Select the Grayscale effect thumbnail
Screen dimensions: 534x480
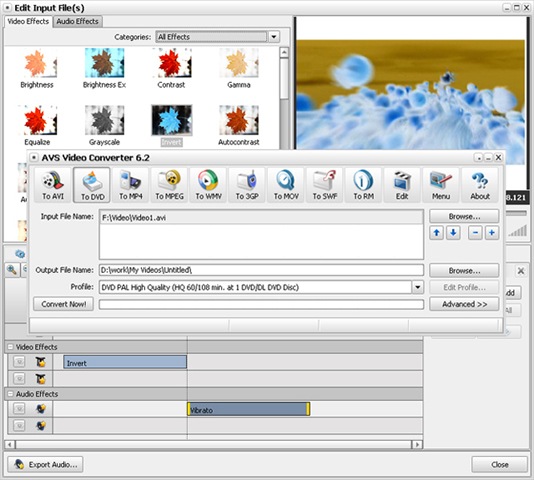104,125
